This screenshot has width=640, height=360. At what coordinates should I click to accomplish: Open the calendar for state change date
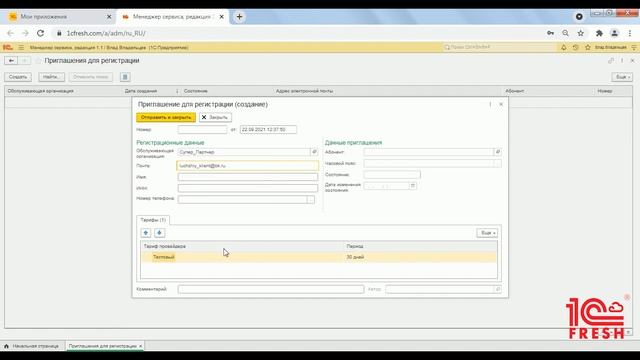[413, 186]
